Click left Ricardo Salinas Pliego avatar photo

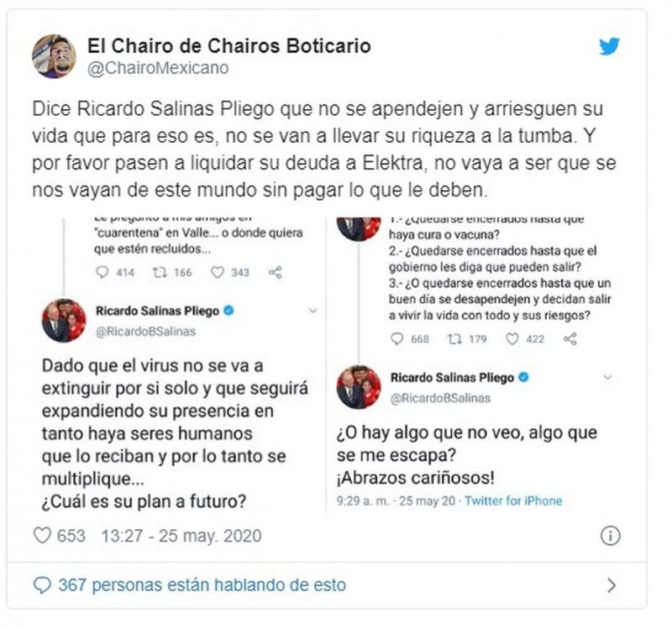[x=64, y=321]
